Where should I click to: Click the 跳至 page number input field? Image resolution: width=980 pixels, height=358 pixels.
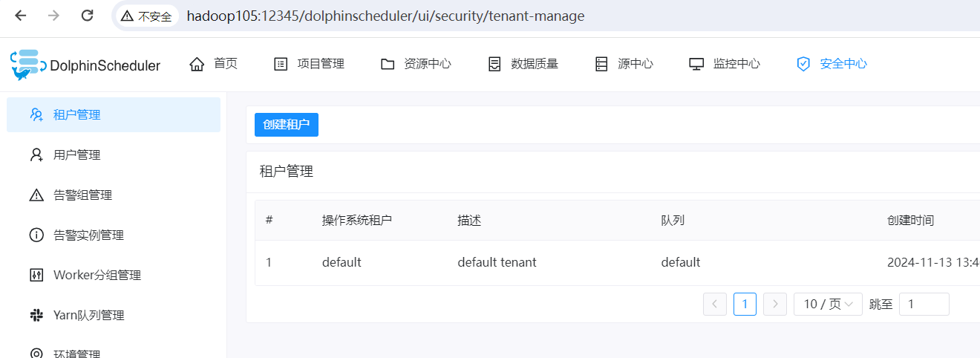pyautogui.click(x=924, y=304)
